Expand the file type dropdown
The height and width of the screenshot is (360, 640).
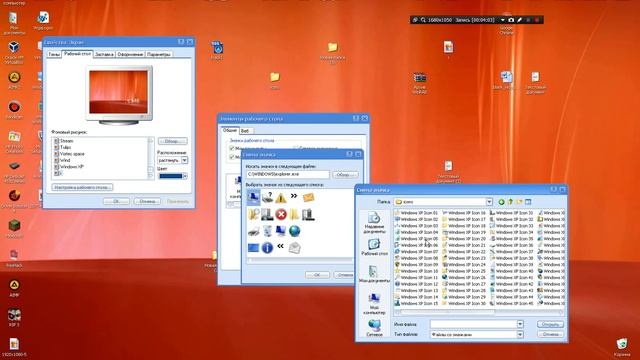(x=520, y=334)
